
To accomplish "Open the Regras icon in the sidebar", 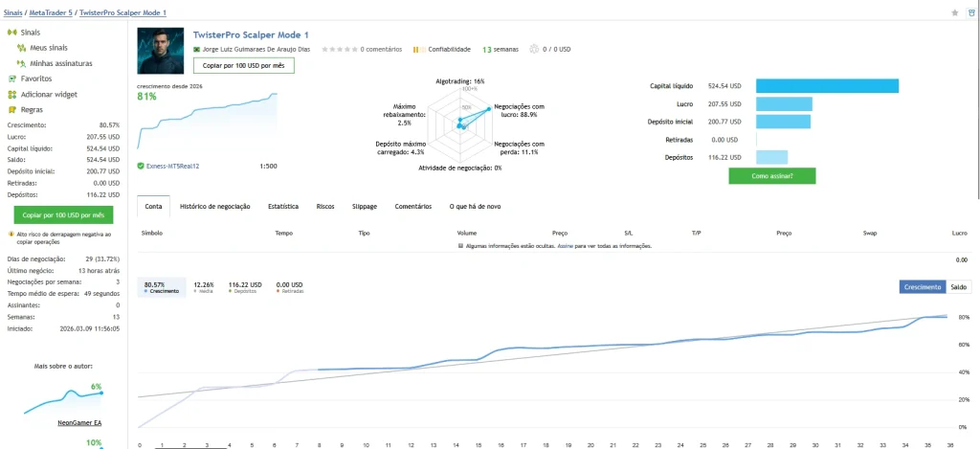I will [x=11, y=110].
